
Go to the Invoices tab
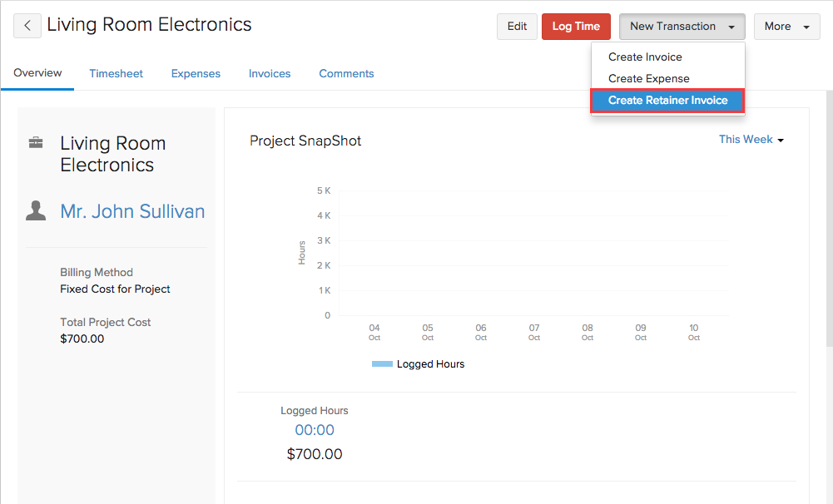point(270,74)
